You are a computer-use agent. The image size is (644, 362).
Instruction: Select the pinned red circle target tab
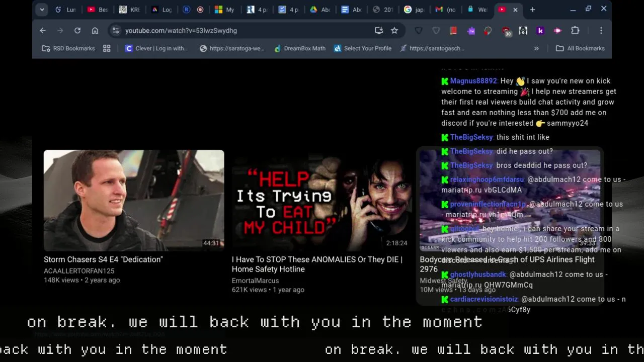pos(200,10)
